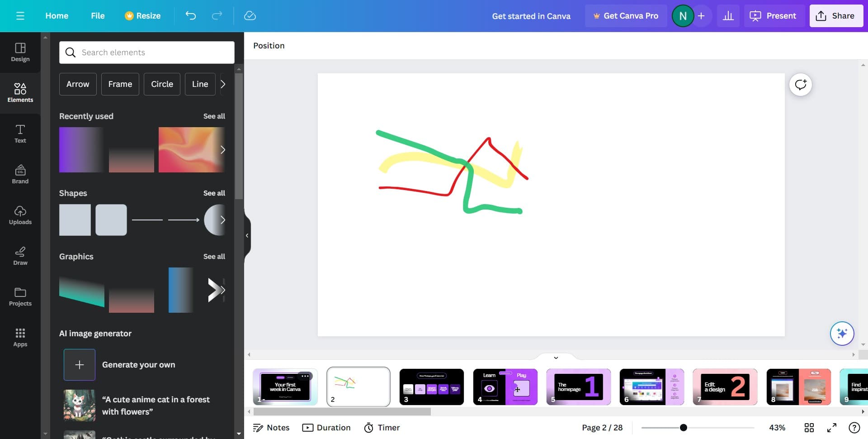Hide the page thumbnails strip
The height and width of the screenshot is (439, 868).
pos(556,358)
